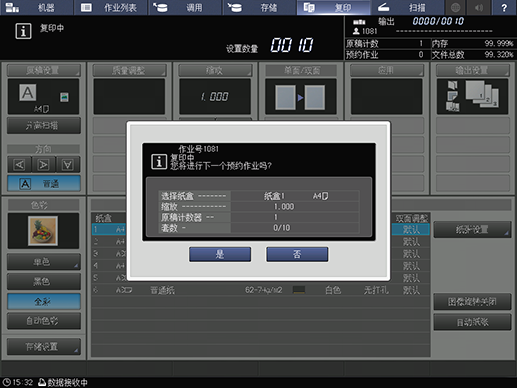The image size is (517, 388).
Task: Open the 原稿设置 panel header
Action: click(43, 70)
